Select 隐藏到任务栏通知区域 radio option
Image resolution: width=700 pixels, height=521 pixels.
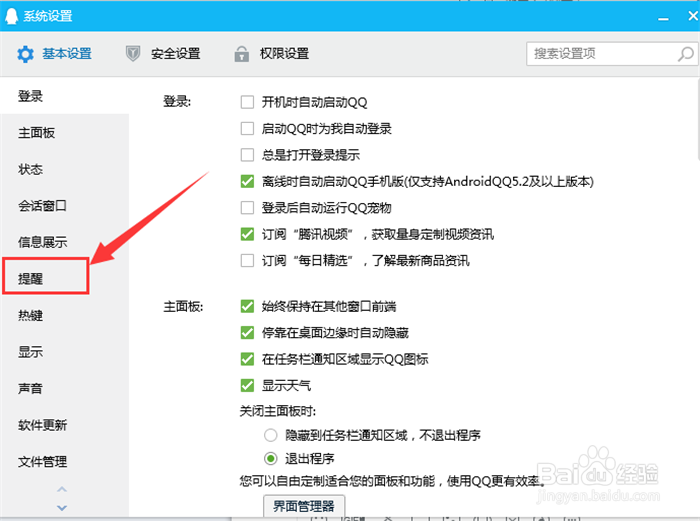tap(271, 435)
